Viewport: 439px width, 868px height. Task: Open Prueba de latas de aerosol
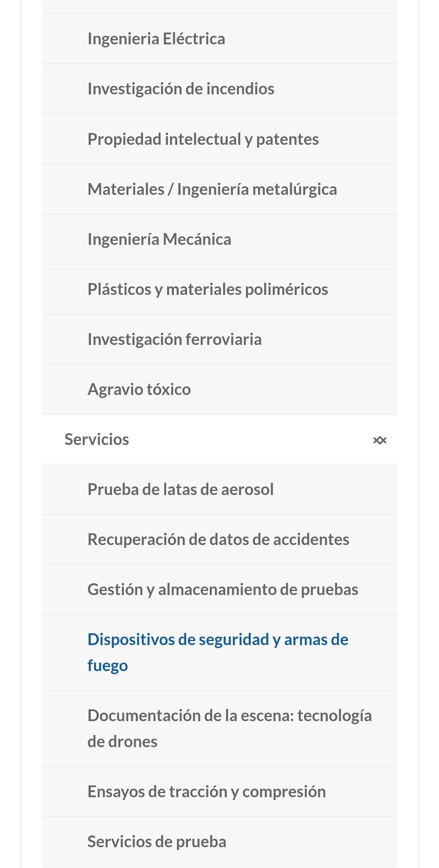(180, 489)
